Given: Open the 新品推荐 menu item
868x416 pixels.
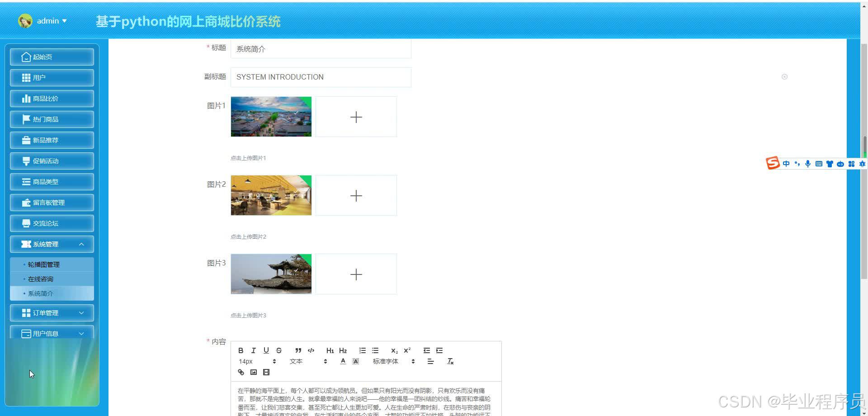Looking at the screenshot, I should (52, 140).
